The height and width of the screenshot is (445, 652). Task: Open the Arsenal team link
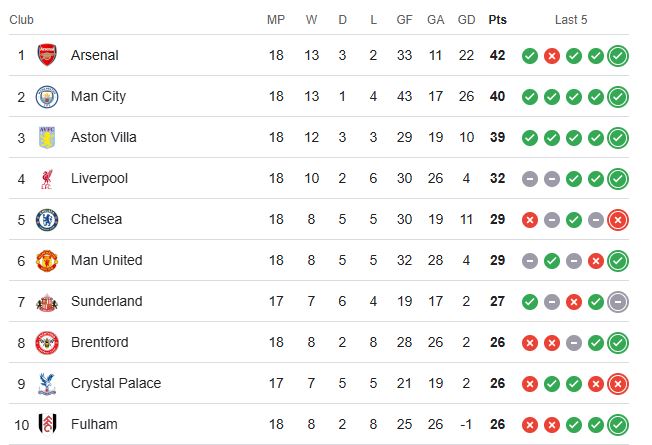pyautogui.click(x=95, y=55)
